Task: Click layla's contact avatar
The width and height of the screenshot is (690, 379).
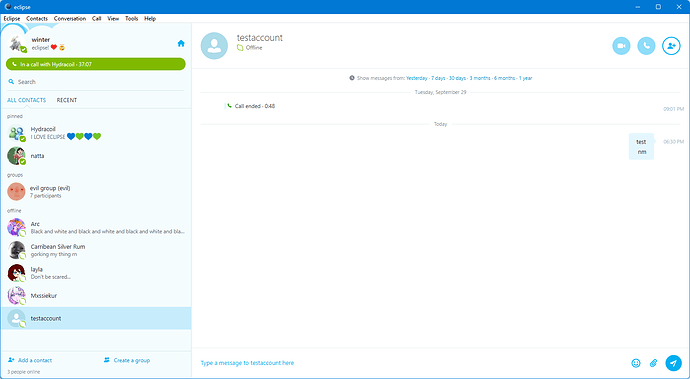Action: 16,273
